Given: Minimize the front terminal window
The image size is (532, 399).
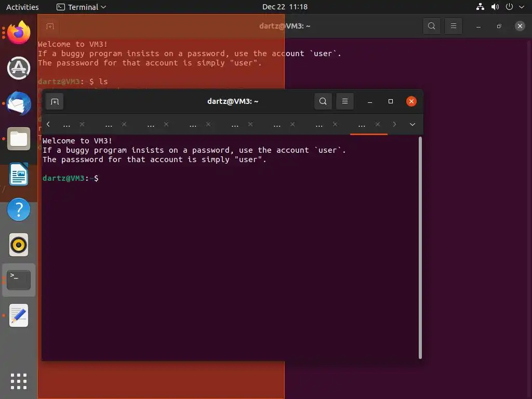Looking at the screenshot, I should [x=370, y=101].
